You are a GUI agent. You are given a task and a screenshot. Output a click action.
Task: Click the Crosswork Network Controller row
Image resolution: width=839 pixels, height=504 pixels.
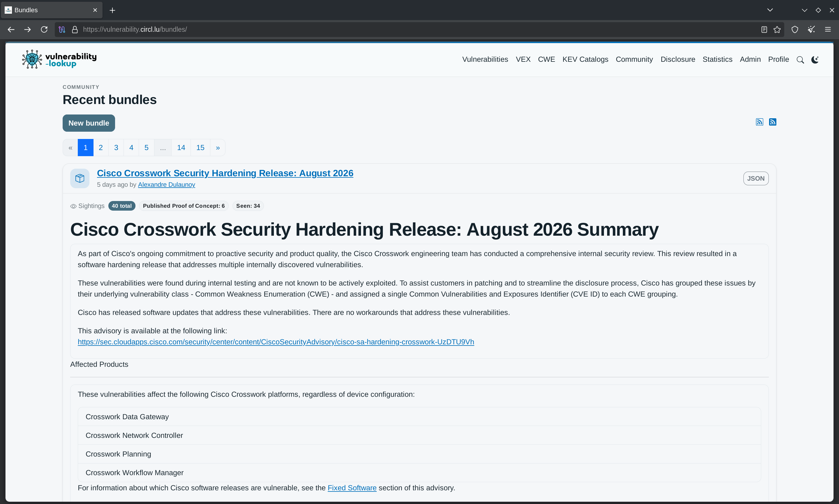[419, 436]
